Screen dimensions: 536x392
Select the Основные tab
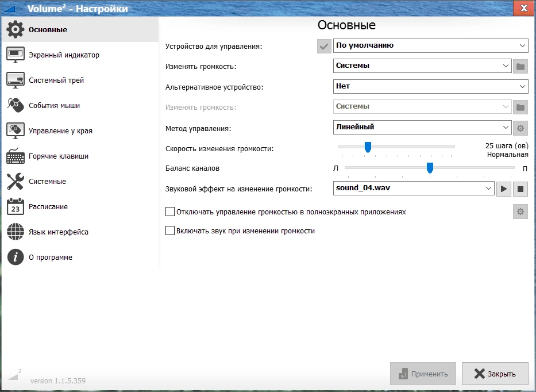pos(80,29)
